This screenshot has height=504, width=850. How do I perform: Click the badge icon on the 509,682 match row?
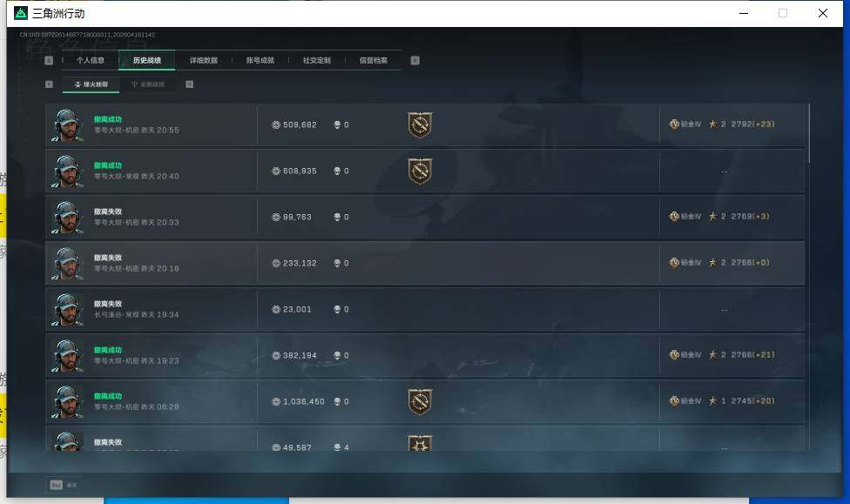click(x=420, y=124)
